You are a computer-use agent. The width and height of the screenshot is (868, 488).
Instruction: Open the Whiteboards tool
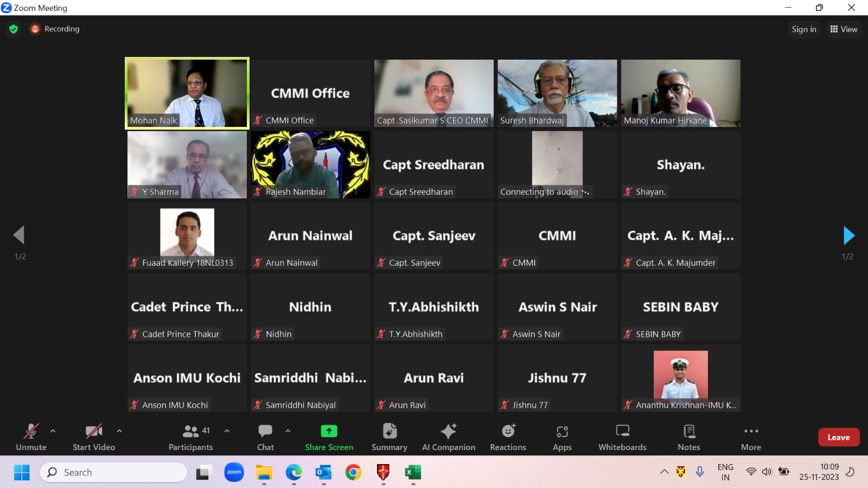[622, 437]
